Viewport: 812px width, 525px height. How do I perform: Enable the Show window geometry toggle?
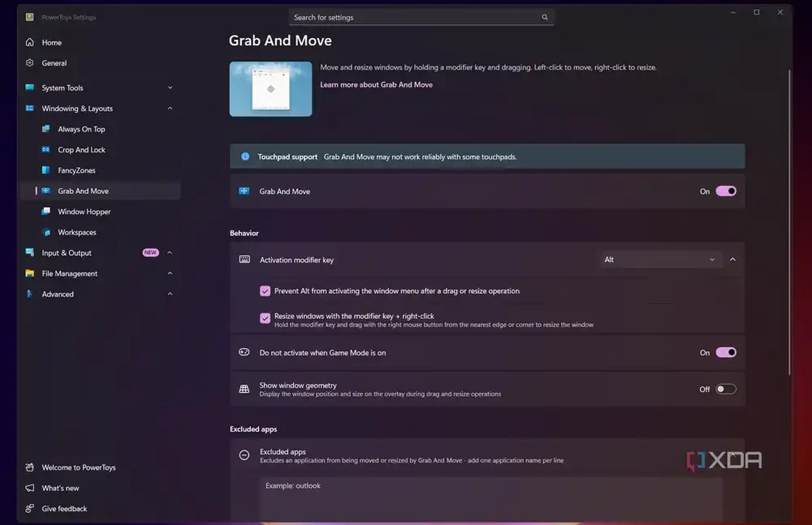726,389
